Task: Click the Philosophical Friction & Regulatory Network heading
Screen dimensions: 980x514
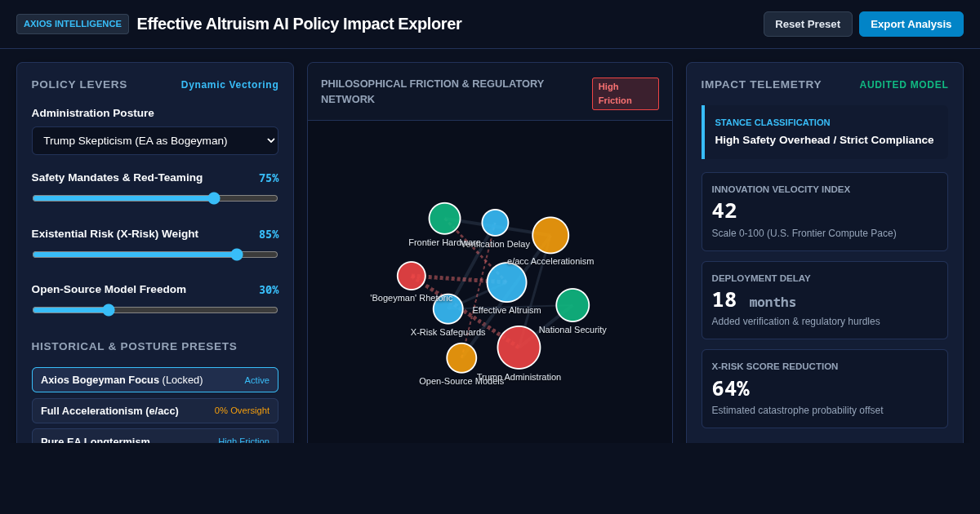Action: [432, 91]
